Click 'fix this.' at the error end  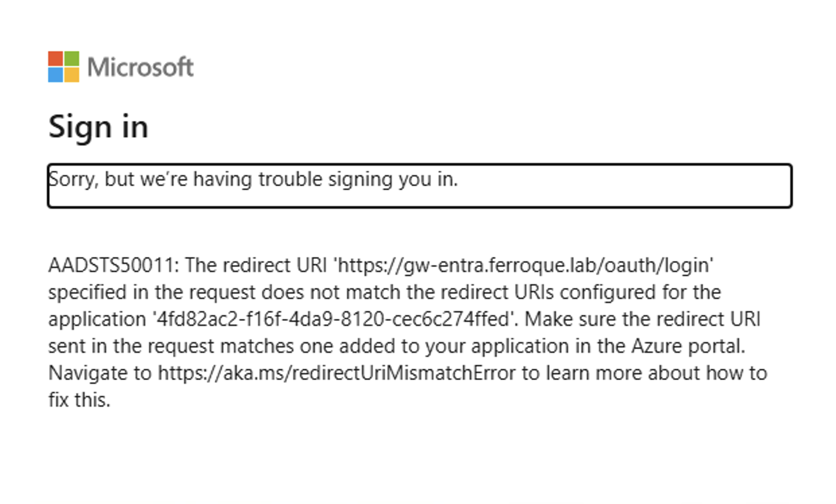coord(79,400)
